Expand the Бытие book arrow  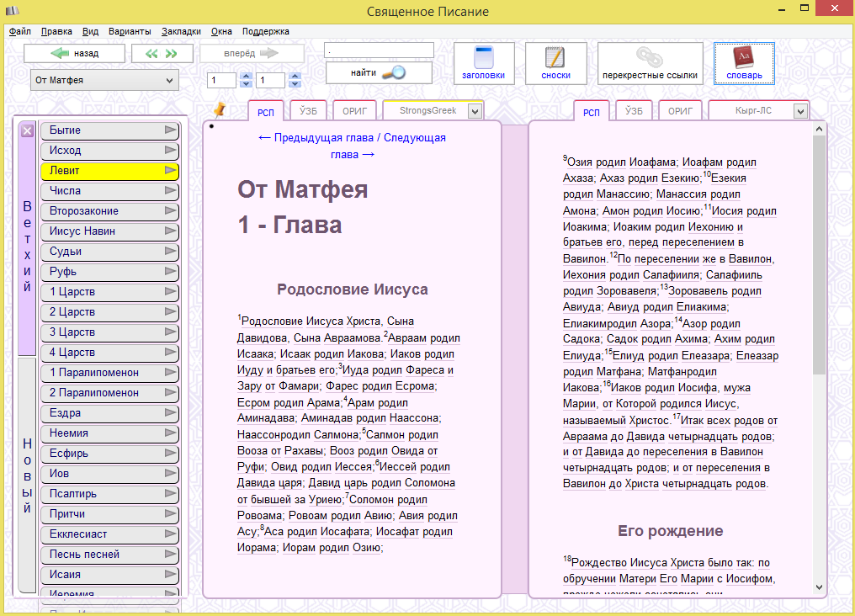coord(171,130)
